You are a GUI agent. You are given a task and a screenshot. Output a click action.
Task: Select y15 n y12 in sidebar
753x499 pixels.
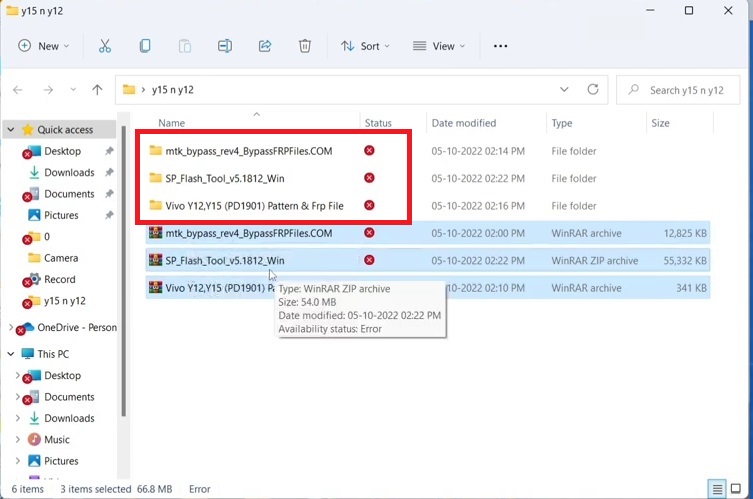click(x=64, y=301)
